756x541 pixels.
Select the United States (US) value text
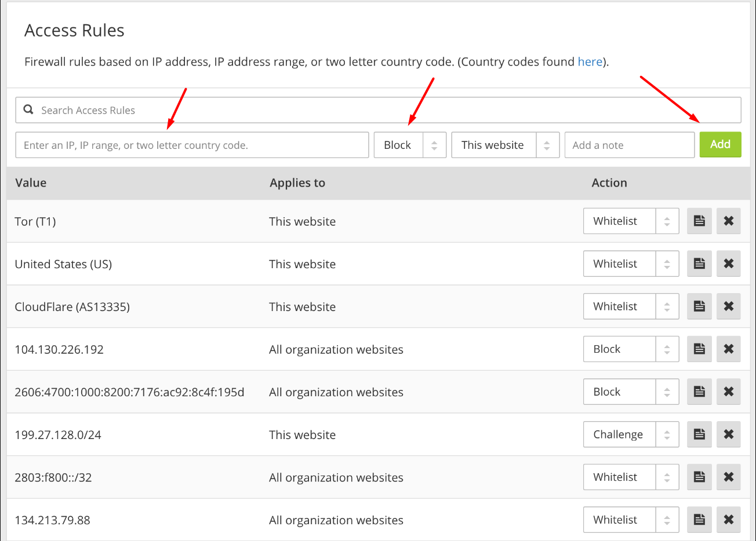[63, 264]
